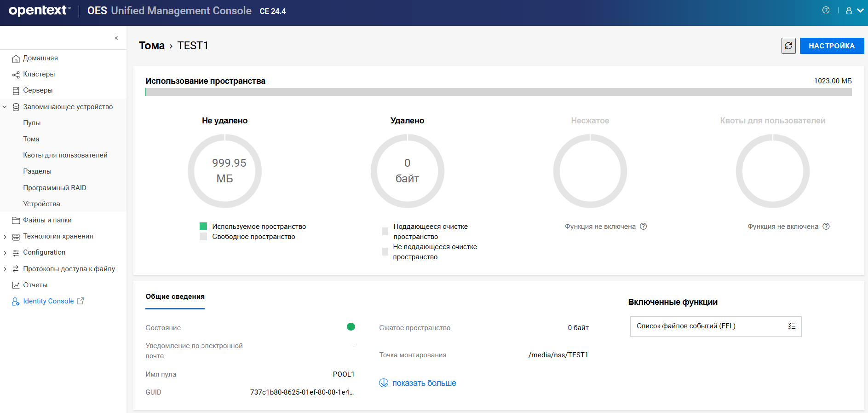
Task: Collapse the Запоминающее устройство section
Action: coord(5,107)
